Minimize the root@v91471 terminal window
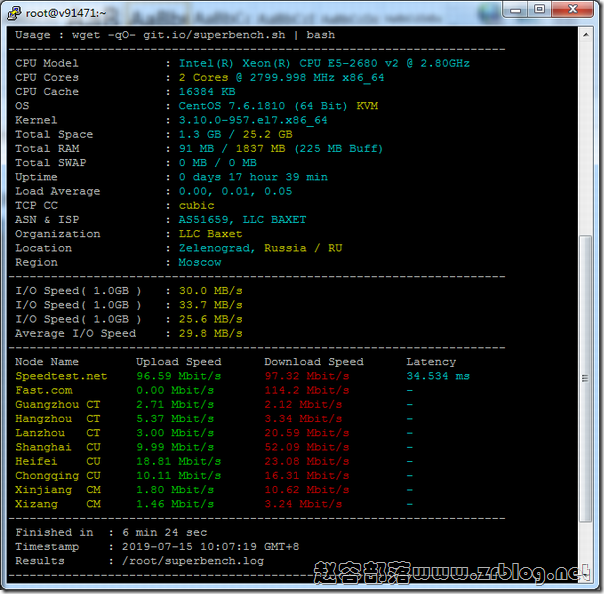The width and height of the screenshot is (604, 594). tap(515, 10)
